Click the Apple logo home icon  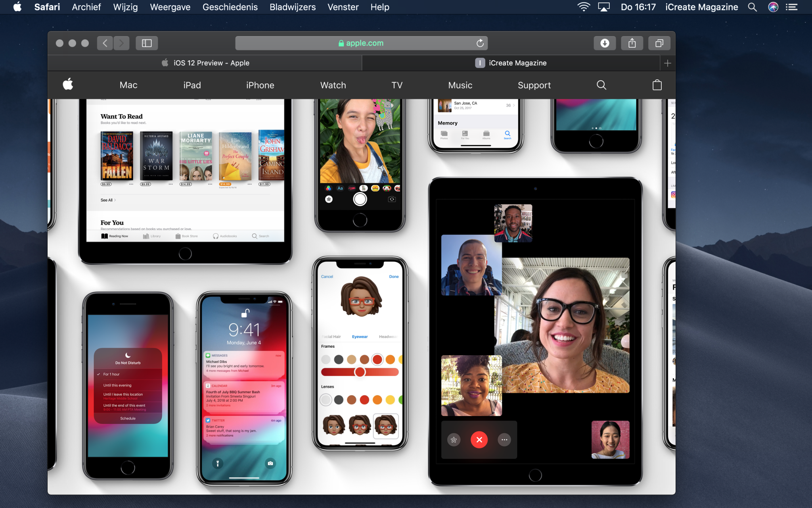[x=68, y=85]
